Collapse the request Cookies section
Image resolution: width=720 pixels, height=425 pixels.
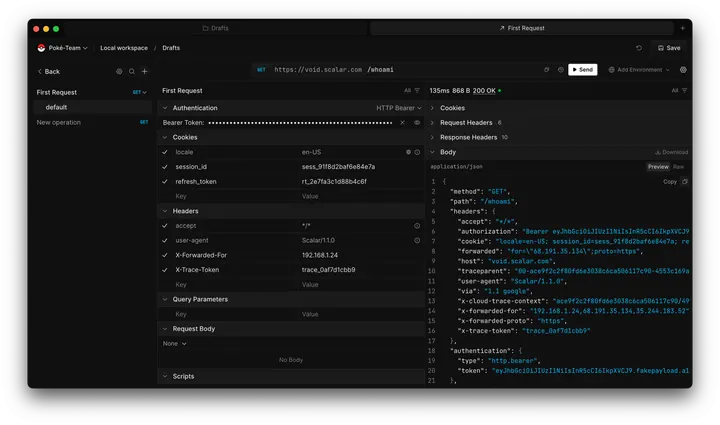coord(165,137)
